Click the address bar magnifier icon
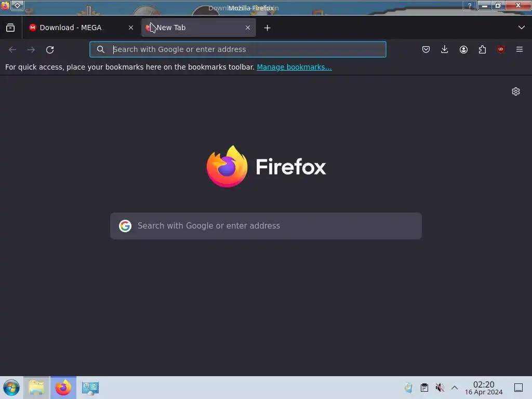The height and width of the screenshot is (399, 532). [100, 49]
